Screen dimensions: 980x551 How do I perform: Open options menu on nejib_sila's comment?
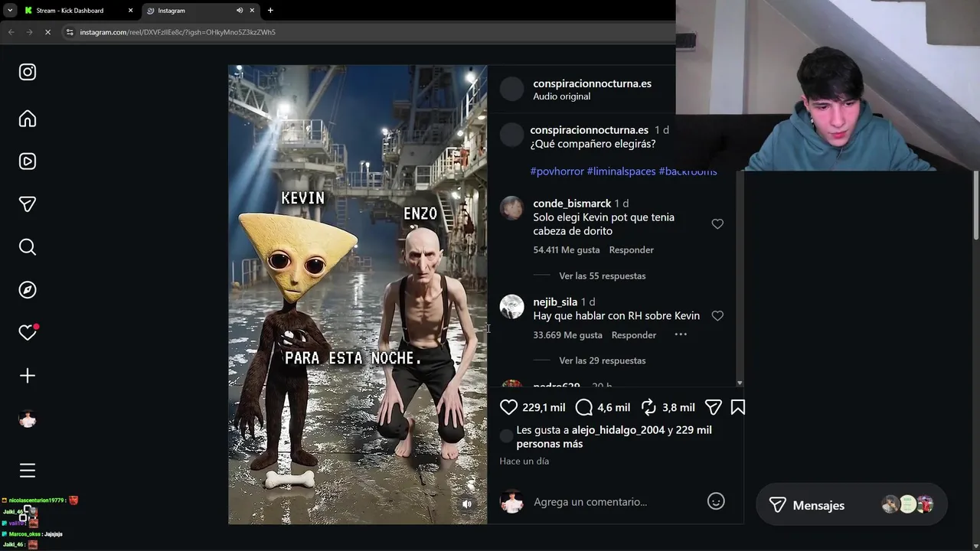[681, 335]
